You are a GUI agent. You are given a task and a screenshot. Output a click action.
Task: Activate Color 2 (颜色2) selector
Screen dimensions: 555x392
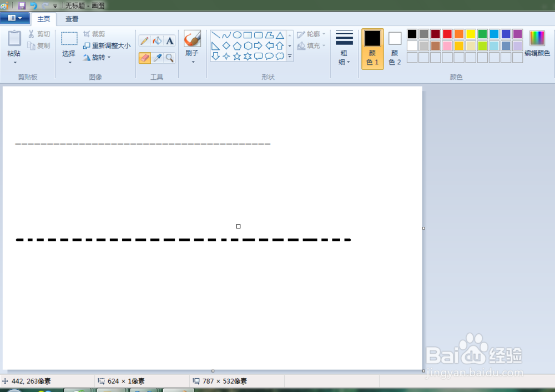point(395,49)
